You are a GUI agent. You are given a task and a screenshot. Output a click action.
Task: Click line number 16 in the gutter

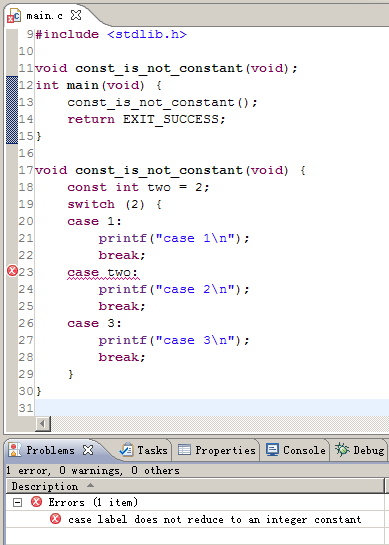coord(26,153)
